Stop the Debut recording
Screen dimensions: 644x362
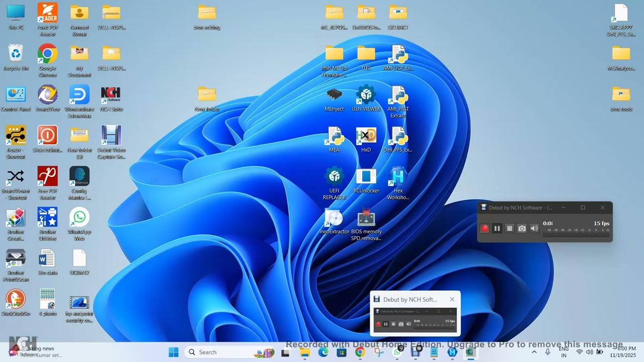coord(509,228)
